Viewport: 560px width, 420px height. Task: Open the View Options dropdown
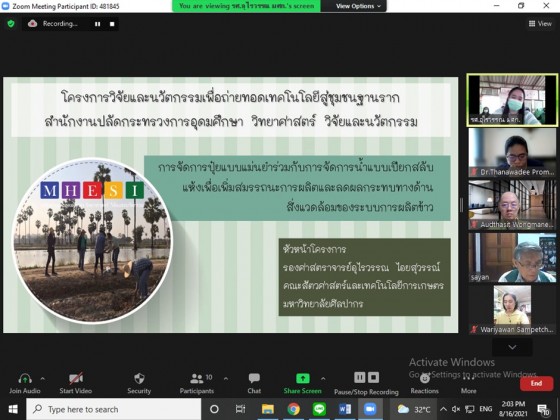358,6
